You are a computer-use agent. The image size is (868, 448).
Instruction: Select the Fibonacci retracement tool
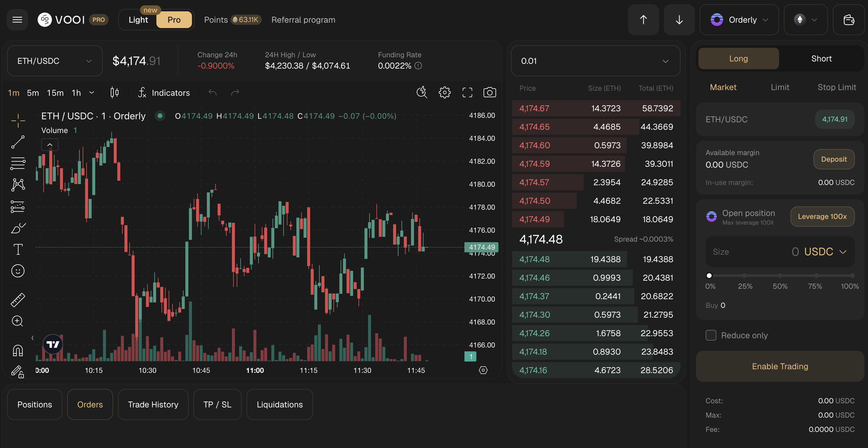pos(18,163)
